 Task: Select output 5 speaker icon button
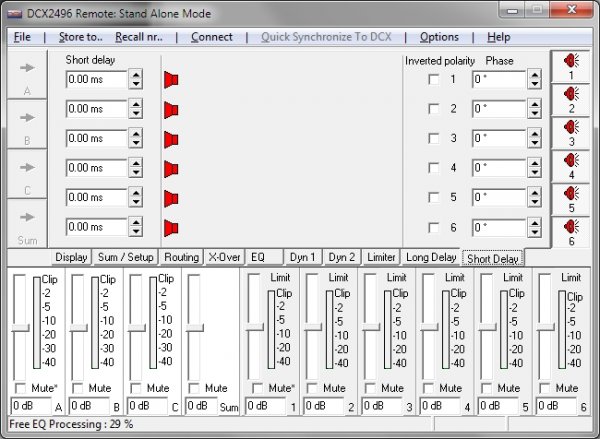coord(571,199)
